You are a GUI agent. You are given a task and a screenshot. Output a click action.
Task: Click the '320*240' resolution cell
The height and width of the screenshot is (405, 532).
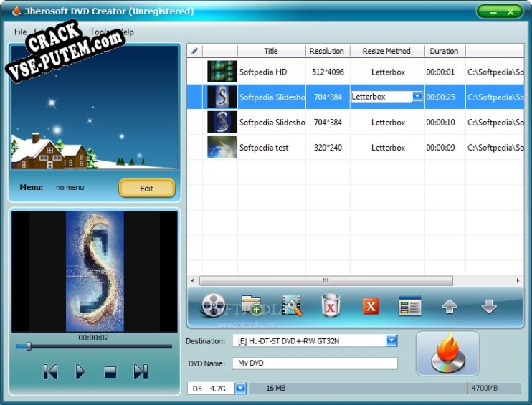click(x=328, y=148)
